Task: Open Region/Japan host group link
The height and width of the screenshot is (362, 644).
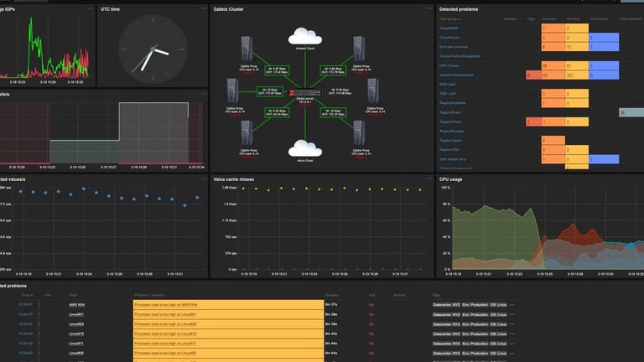Action: (x=450, y=141)
